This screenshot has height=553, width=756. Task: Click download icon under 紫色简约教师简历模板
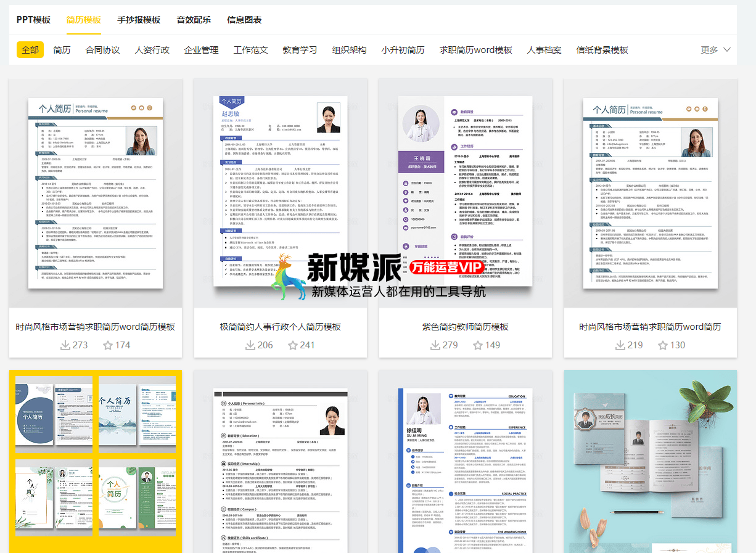[x=435, y=345]
